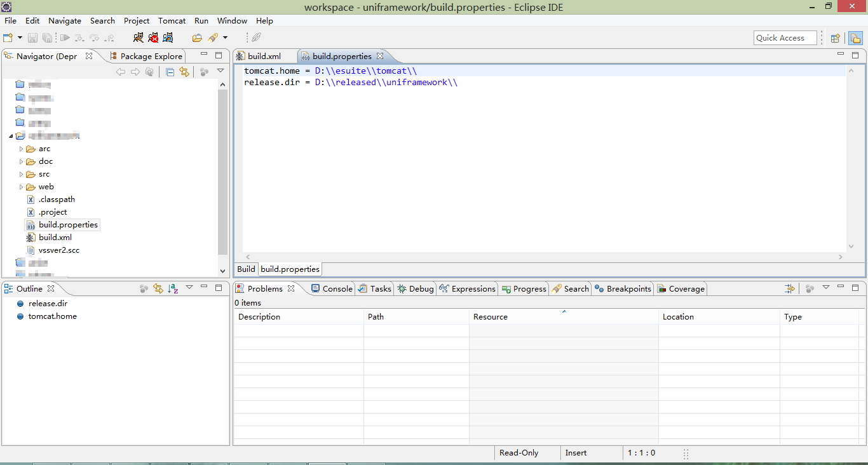Open the Run menu
Screen dimensions: 868x465
(201, 21)
